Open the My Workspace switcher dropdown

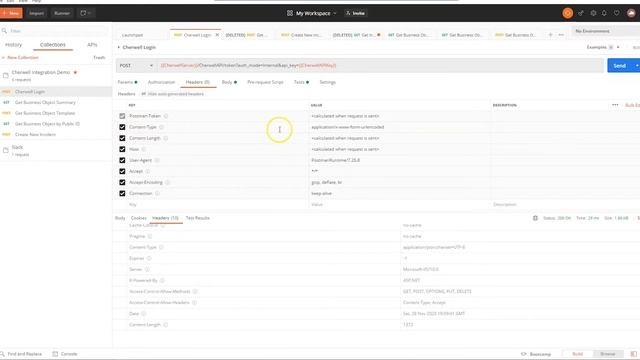tap(312, 13)
